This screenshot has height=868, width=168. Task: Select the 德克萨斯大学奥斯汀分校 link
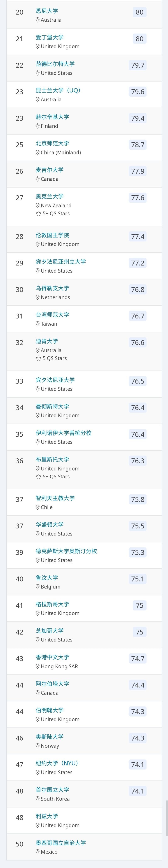[66, 551]
